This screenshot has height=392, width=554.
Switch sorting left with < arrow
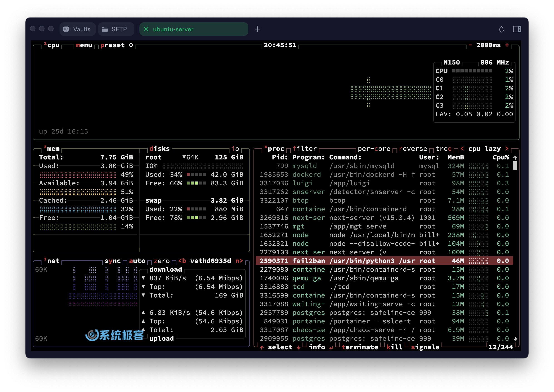click(462, 149)
